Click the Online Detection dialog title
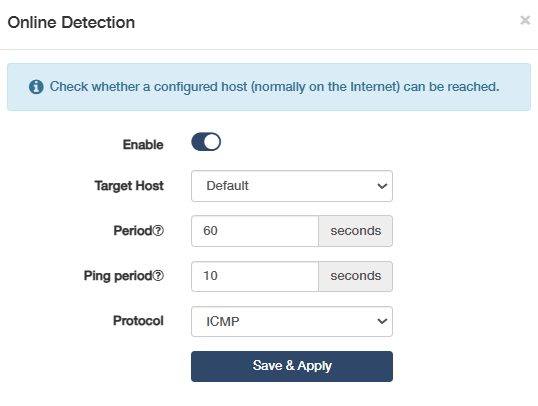 (71, 23)
